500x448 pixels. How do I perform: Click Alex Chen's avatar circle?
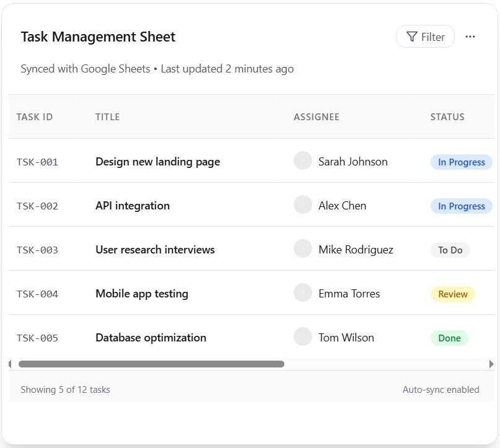302,204
